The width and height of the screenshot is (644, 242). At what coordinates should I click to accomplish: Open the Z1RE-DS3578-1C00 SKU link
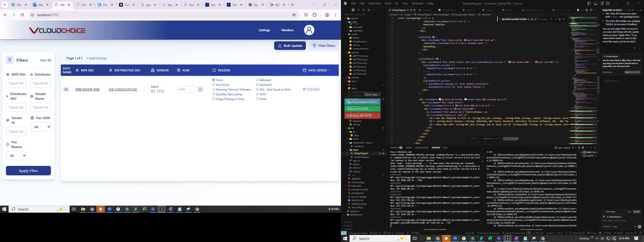tap(87, 90)
